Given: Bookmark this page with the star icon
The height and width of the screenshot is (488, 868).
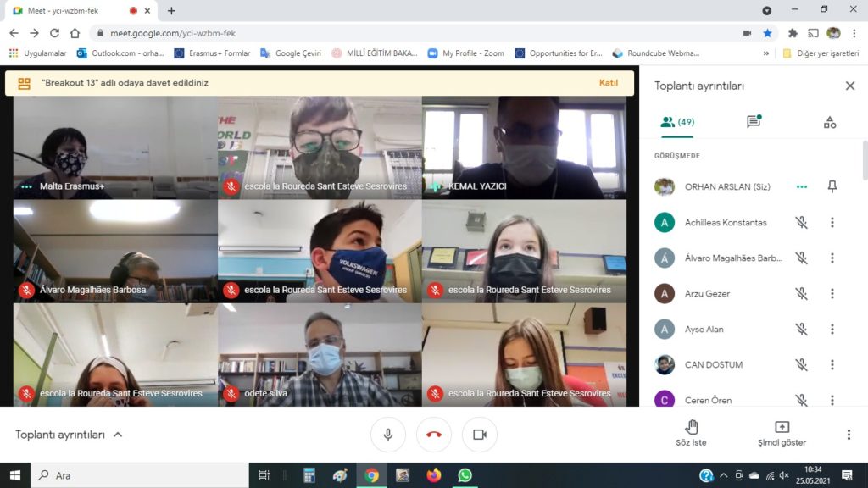Looking at the screenshot, I should (x=767, y=33).
